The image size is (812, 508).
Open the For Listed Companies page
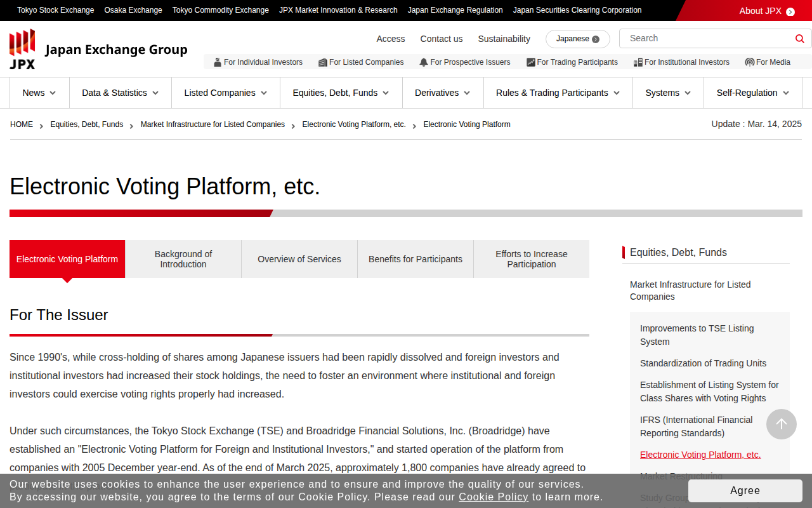click(x=361, y=62)
